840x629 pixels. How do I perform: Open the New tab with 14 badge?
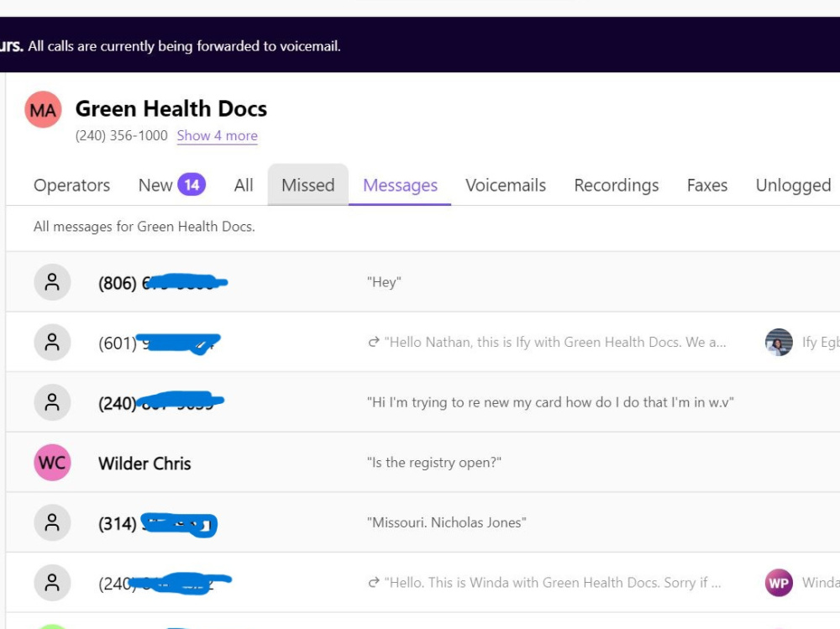(172, 185)
